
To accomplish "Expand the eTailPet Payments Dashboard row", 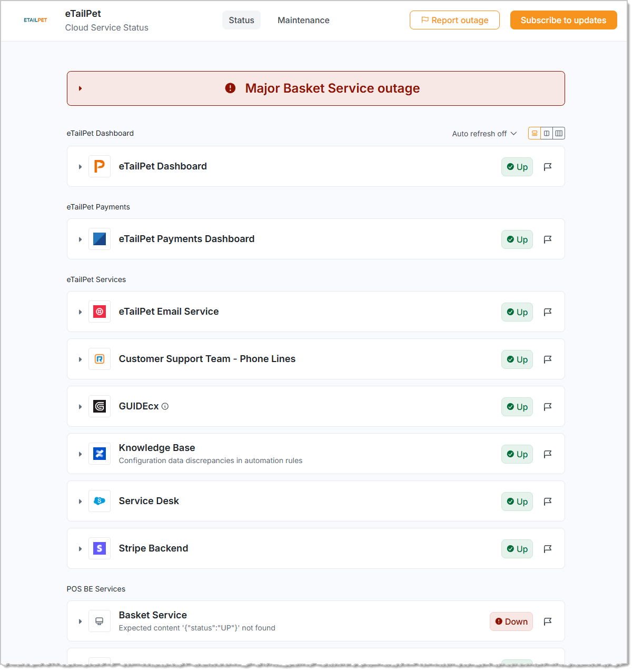I will (80, 239).
